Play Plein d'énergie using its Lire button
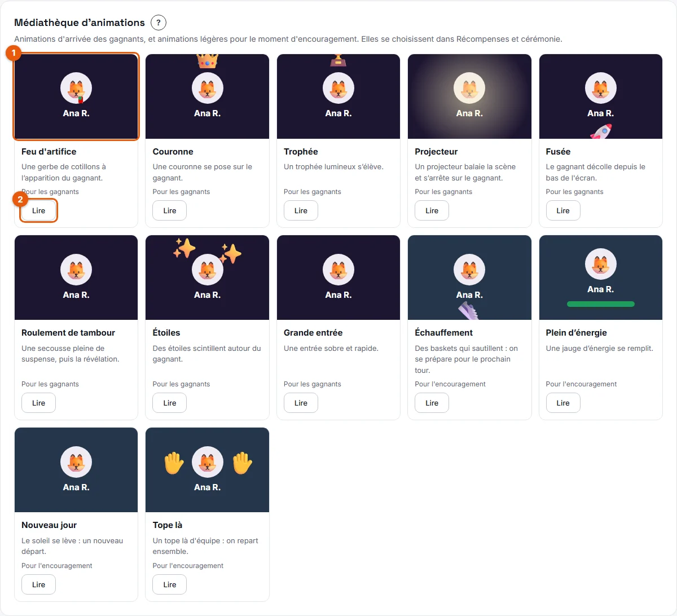The height and width of the screenshot is (616, 677). 563,403
